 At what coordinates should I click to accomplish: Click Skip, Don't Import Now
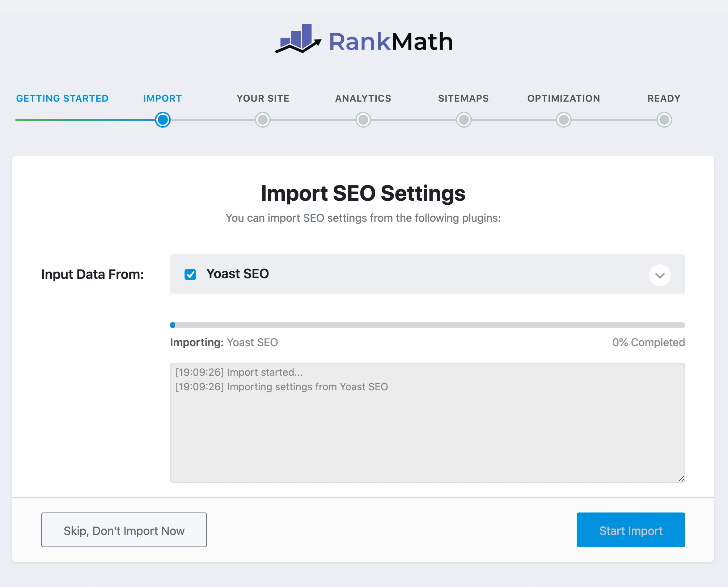click(124, 530)
